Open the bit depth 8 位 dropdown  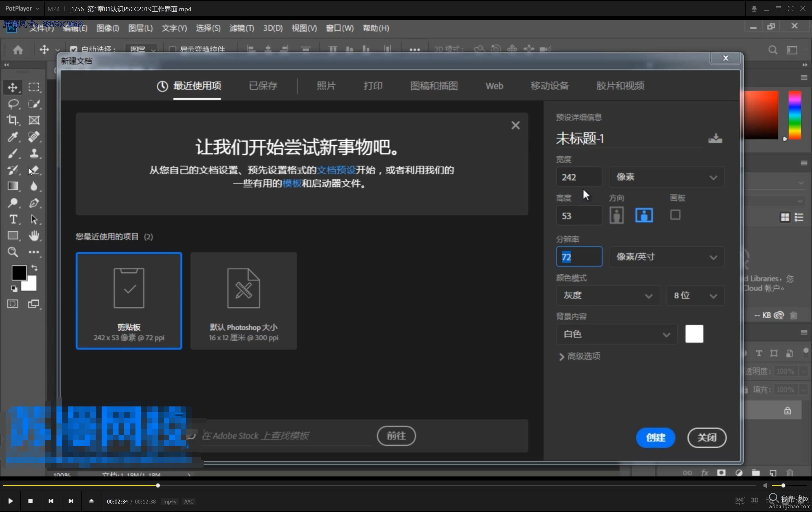[695, 296]
